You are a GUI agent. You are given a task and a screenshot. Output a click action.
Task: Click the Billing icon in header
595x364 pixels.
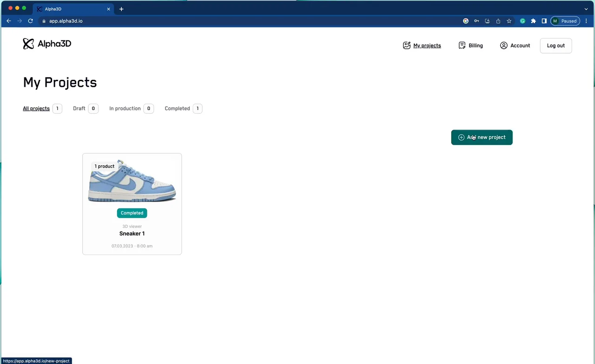tap(462, 45)
